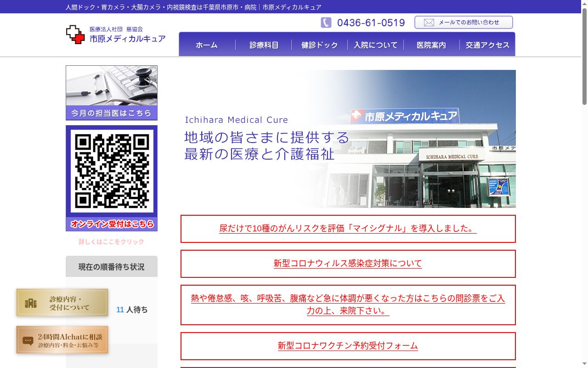
Task: Click the 24時間AIchatに相談 button
Action: click(62, 340)
